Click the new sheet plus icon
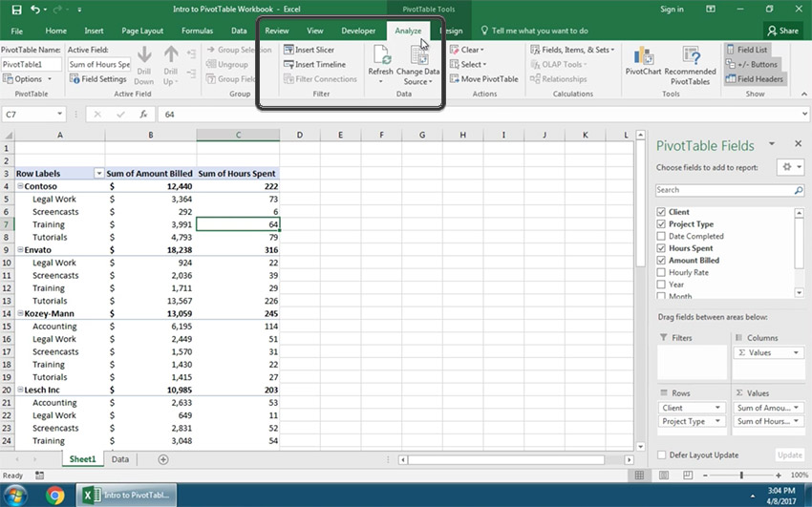The height and width of the screenshot is (507, 812). tap(163, 459)
